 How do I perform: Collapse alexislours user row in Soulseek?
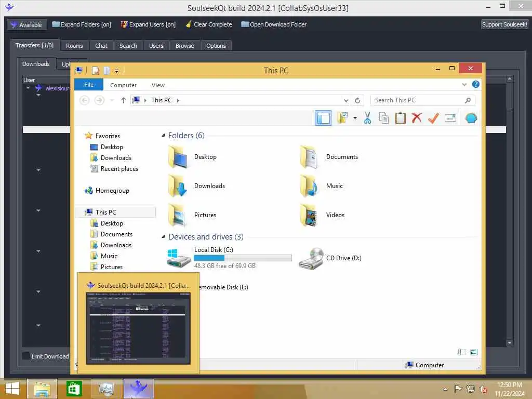point(28,88)
